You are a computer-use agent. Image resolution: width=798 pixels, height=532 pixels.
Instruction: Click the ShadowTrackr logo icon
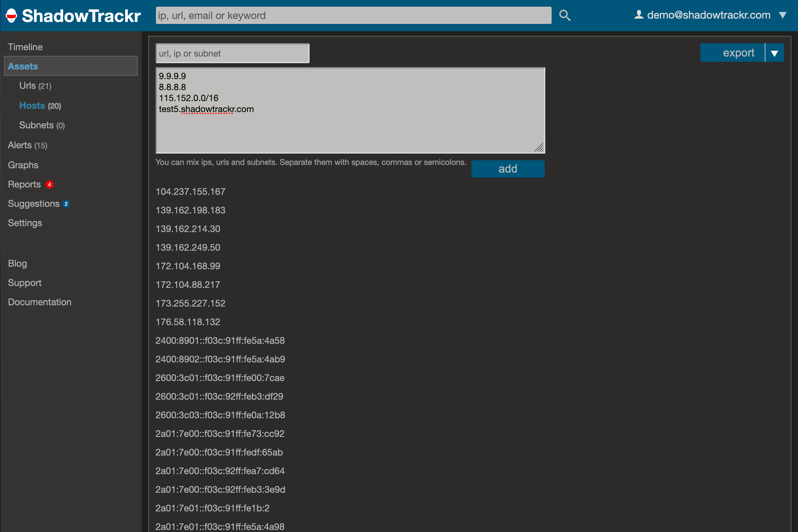11,15
